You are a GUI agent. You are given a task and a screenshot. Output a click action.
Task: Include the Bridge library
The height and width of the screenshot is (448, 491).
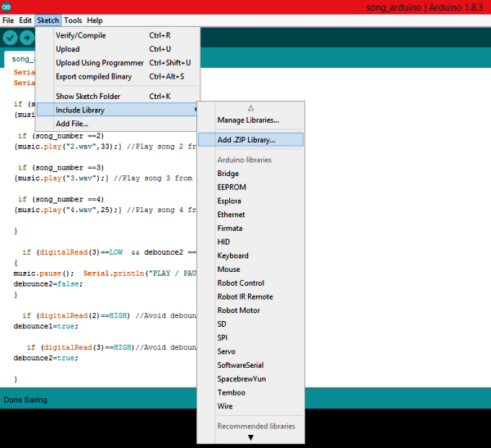[x=250, y=174]
